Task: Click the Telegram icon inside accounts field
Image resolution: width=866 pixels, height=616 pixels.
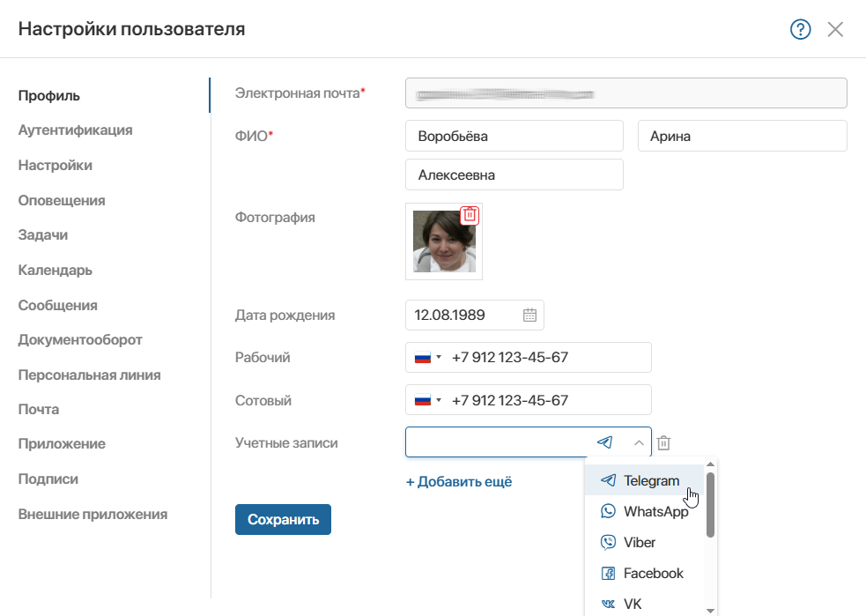Action: coord(604,442)
